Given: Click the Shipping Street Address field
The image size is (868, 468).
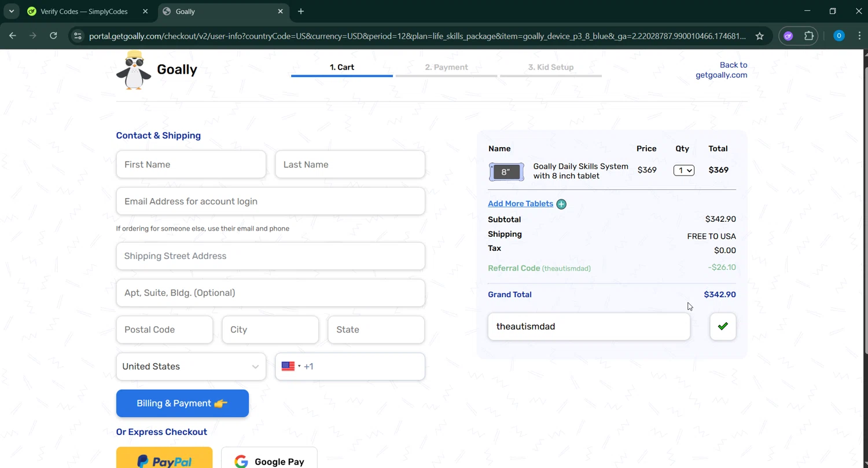Looking at the screenshot, I should (271, 256).
